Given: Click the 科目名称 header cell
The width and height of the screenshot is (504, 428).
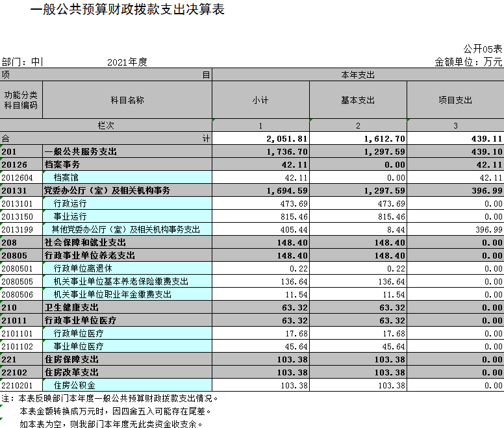Looking at the screenshot, I should point(127,100).
